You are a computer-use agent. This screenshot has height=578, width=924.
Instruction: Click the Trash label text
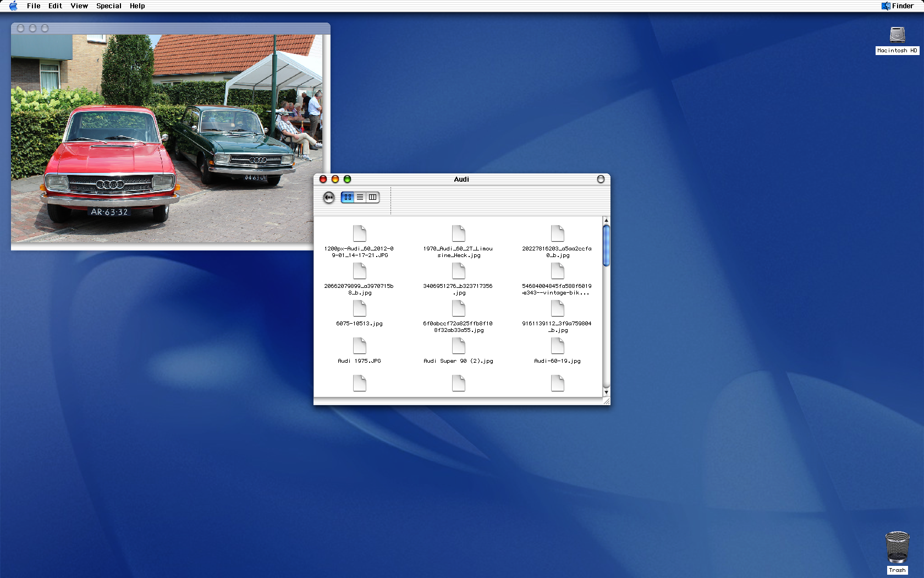click(897, 570)
